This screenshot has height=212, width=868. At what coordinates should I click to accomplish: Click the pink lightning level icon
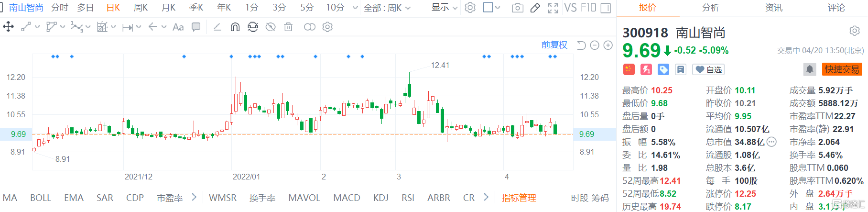tap(646, 69)
